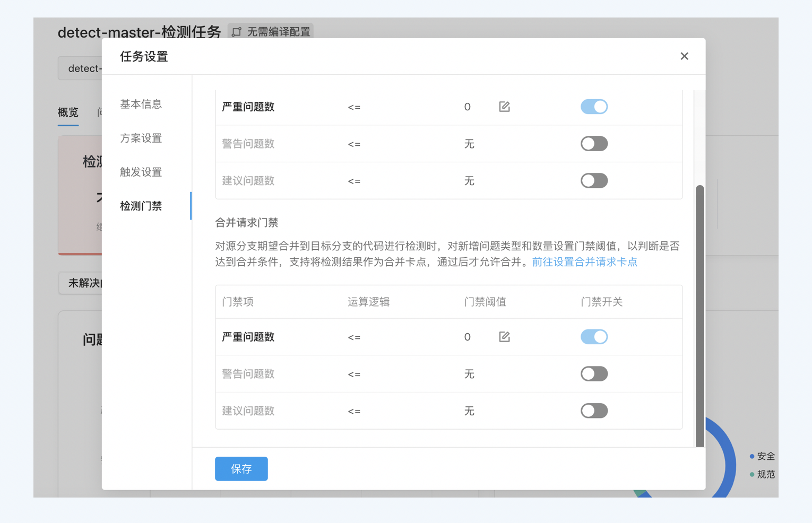Click the dialog's vertical scrollbar thumb
Viewport: 812px width, 523px height.
click(x=700, y=316)
